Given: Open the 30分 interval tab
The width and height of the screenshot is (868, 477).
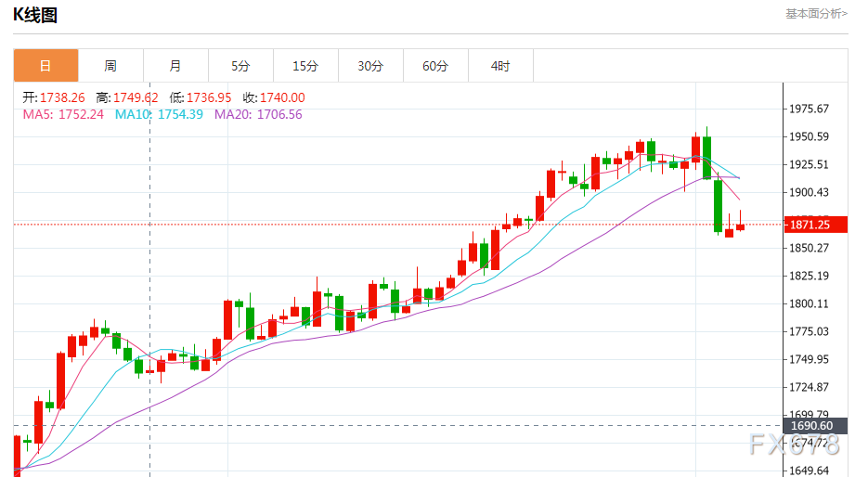Looking at the screenshot, I should point(371,66).
